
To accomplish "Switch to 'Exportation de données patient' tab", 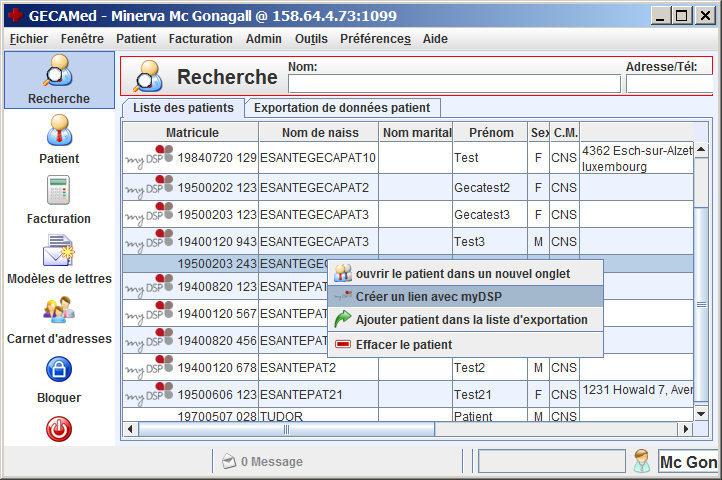I will point(342,107).
